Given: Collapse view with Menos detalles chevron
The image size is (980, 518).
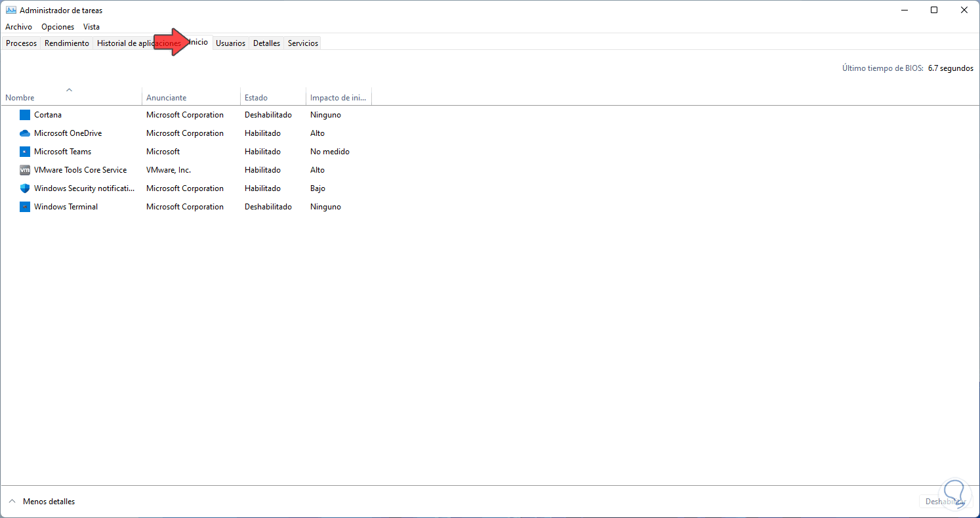Looking at the screenshot, I should 11,502.
